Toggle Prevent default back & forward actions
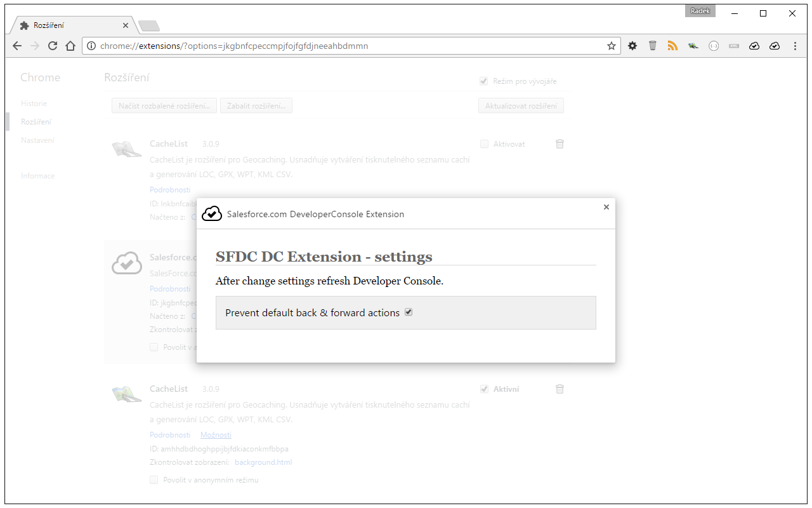The width and height of the screenshot is (812, 508). click(409, 312)
